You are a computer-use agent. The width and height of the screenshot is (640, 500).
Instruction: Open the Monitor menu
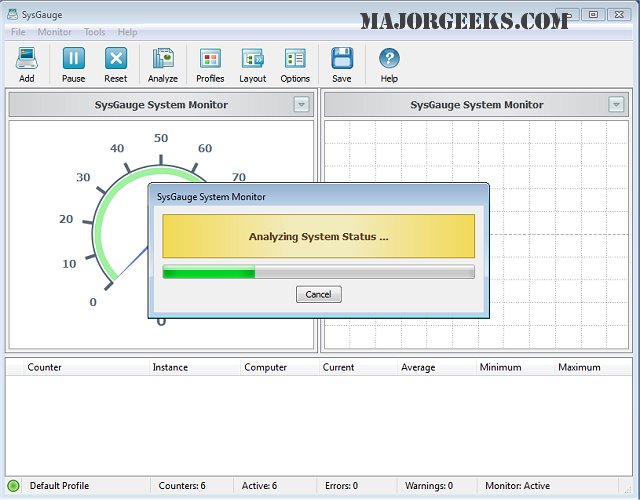click(54, 32)
